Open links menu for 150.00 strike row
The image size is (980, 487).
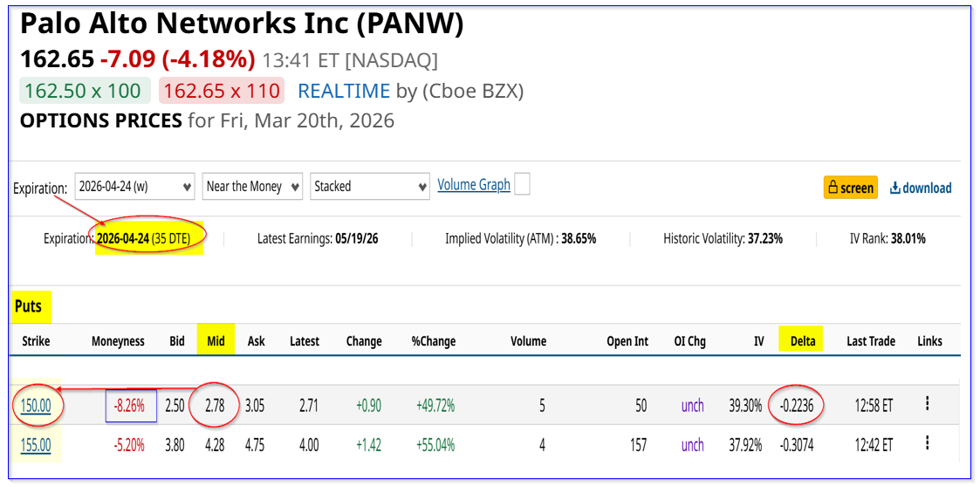pos(927,404)
